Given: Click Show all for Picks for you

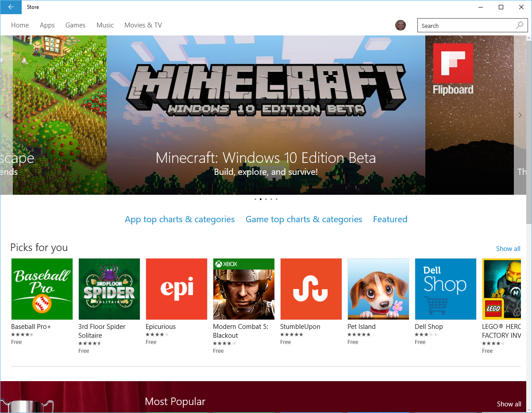Looking at the screenshot, I should [508, 249].
